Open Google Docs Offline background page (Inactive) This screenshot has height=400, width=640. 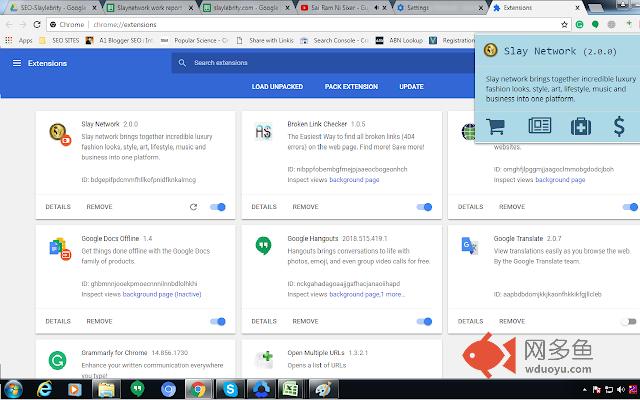click(x=162, y=294)
